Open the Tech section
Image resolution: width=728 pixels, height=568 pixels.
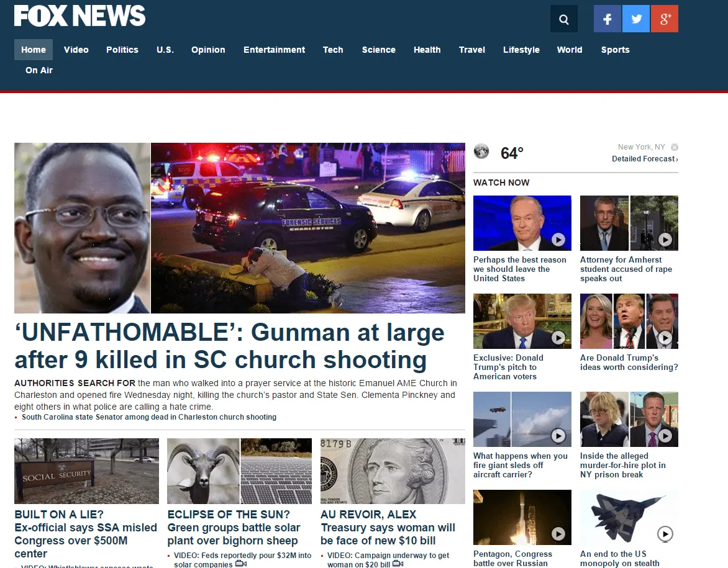[333, 50]
